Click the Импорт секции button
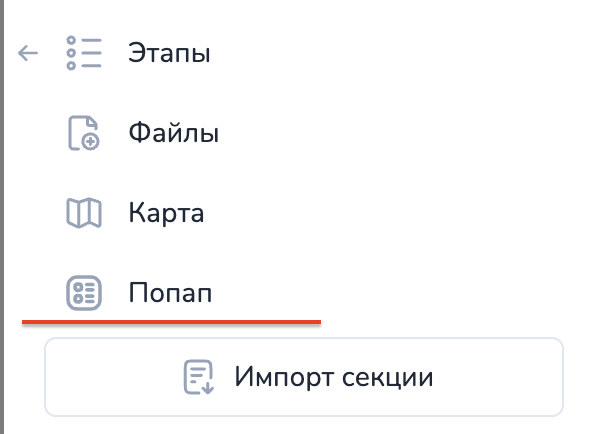604x434 pixels. (x=304, y=377)
